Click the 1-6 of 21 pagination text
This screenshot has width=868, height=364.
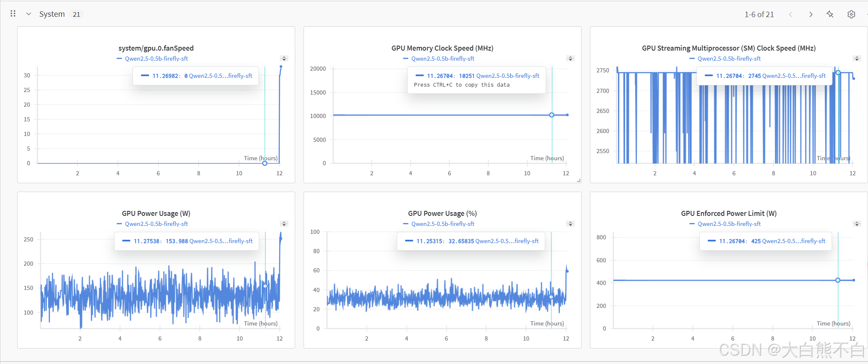tap(759, 14)
